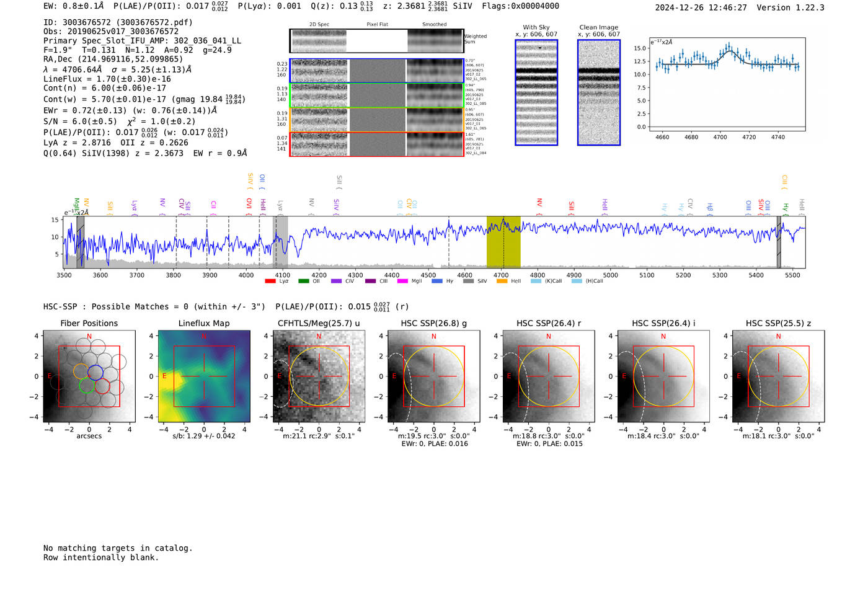The height and width of the screenshot is (591, 868).
Task: Click the s/b: 1.29 +/- 0.042 caption
Action: [204, 436]
